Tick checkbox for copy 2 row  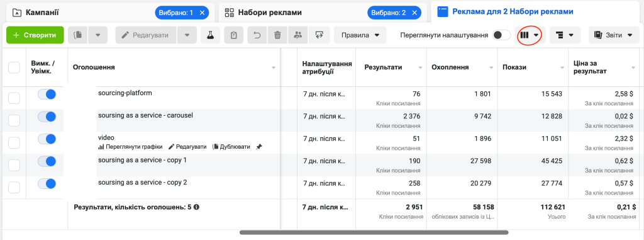[x=14, y=188]
